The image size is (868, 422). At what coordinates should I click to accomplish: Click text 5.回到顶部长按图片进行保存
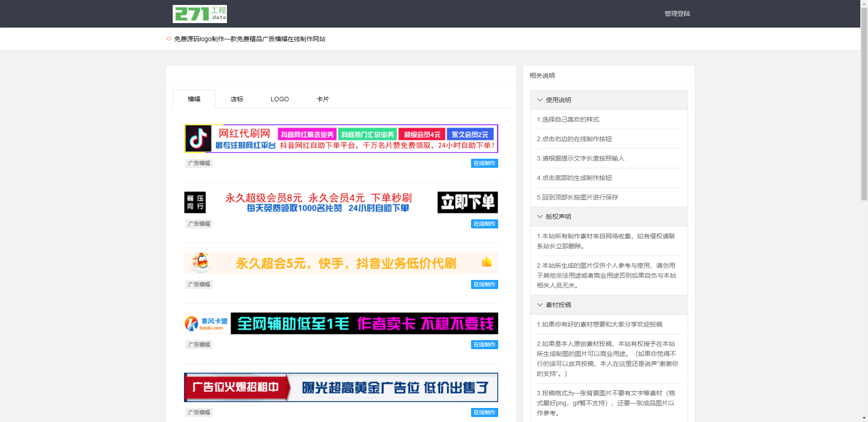point(577,197)
